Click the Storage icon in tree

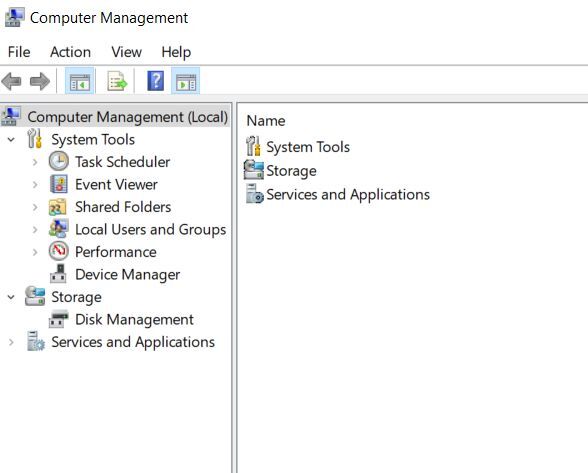[35, 296]
